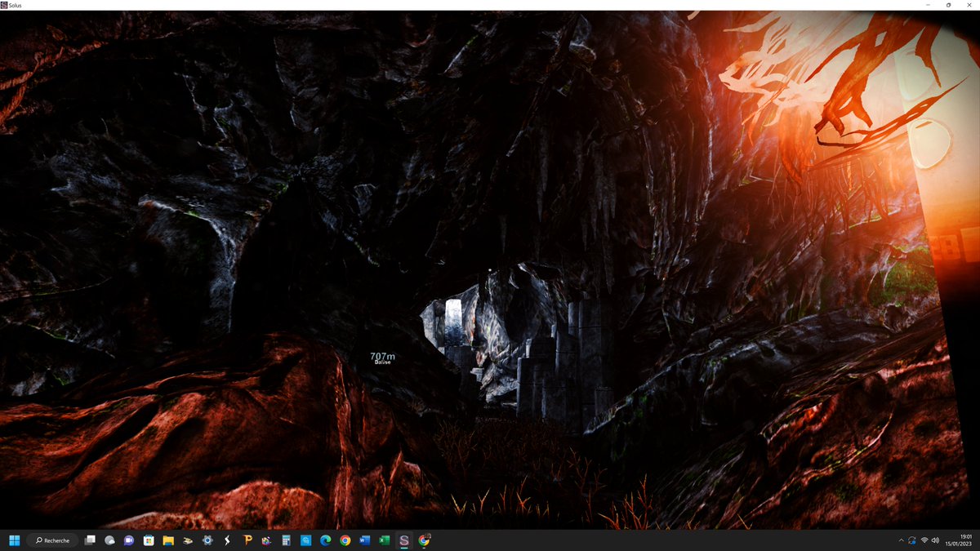Click the 707m Balise waypoint marker
This screenshot has height=551, width=980.
pyautogui.click(x=382, y=358)
